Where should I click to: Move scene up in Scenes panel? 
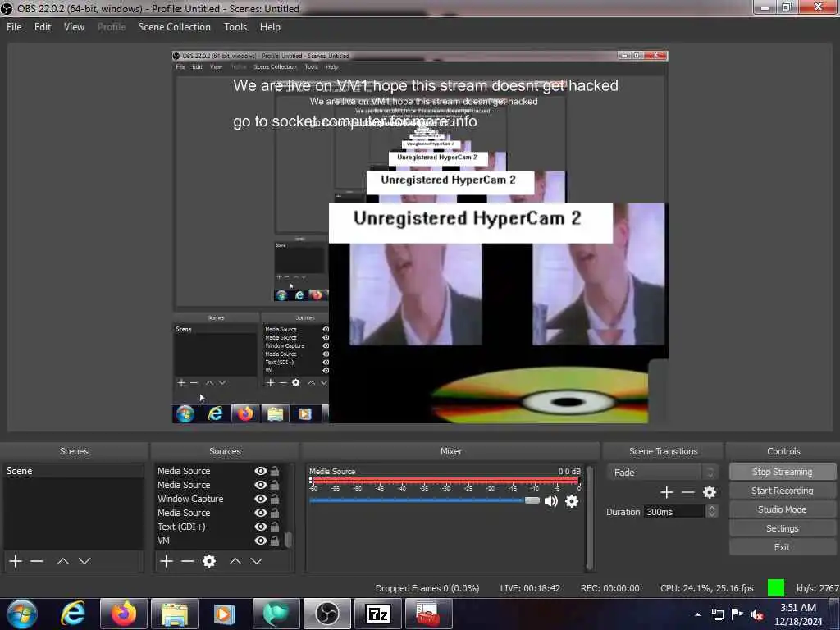tap(62, 561)
